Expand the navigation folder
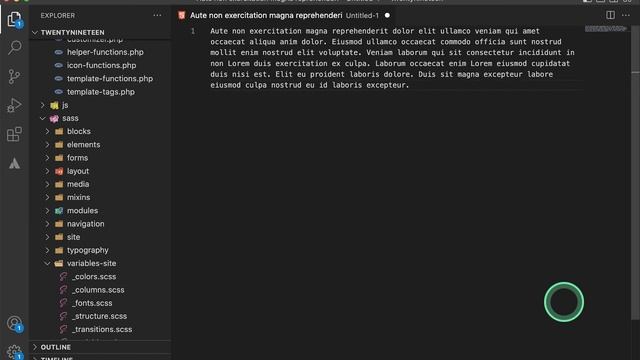The image size is (640, 360). [48, 224]
